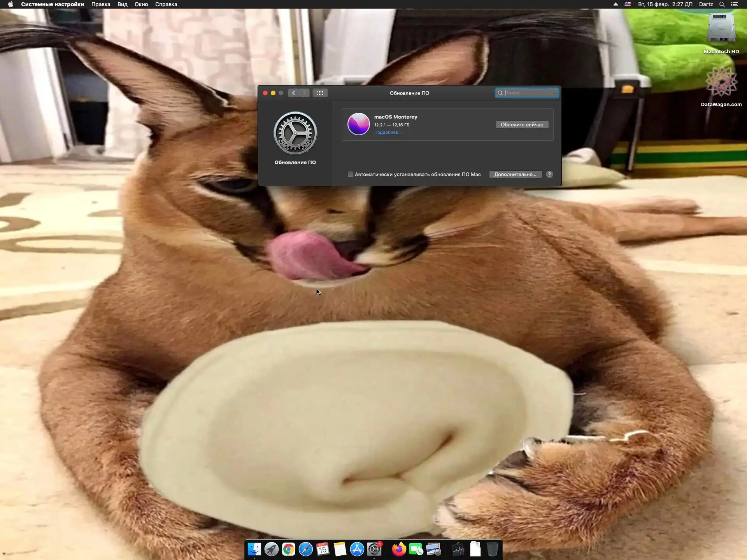This screenshot has height=560, width=747.
Task: Click the help question mark button
Action: 549,174
